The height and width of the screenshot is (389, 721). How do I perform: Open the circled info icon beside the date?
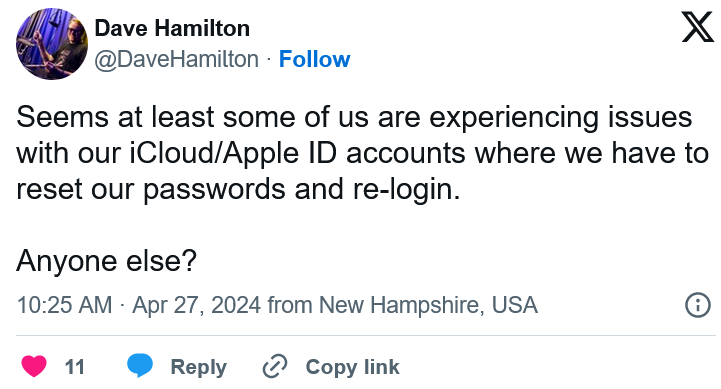tap(698, 305)
